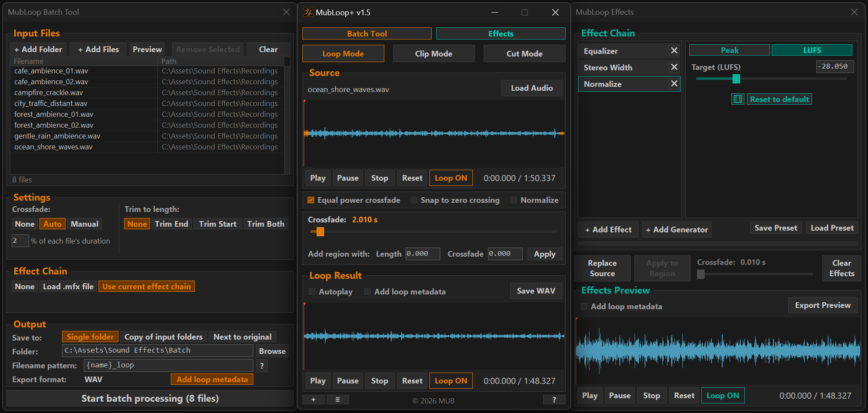Viewport: 868px width, 413px height.
Task: Click Replace Source button
Action: click(x=602, y=268)
